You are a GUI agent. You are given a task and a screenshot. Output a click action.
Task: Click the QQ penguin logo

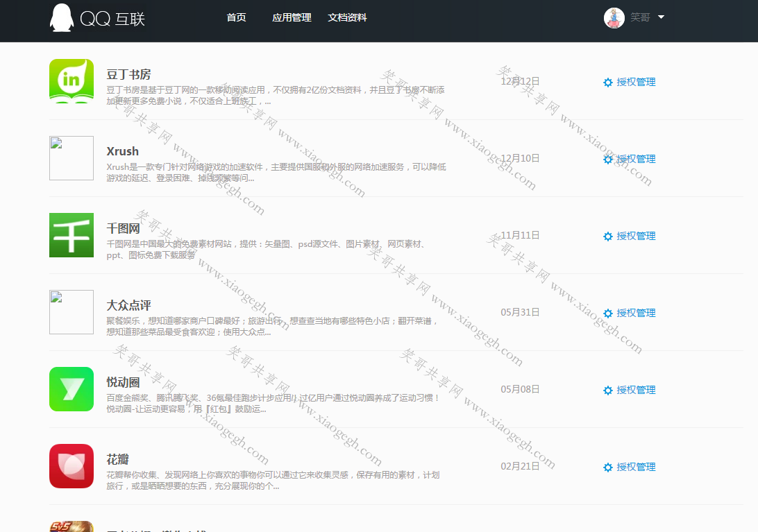(62, 18)
